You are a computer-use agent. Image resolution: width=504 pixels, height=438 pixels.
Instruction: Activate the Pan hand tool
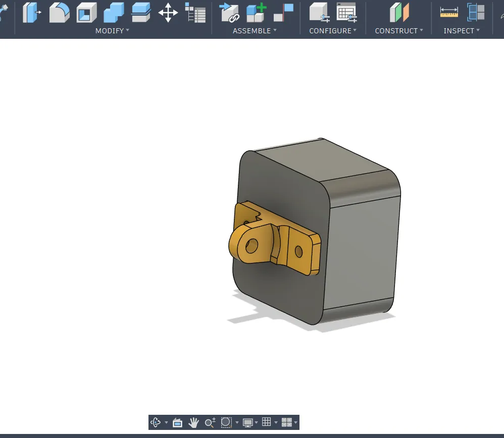193,422
